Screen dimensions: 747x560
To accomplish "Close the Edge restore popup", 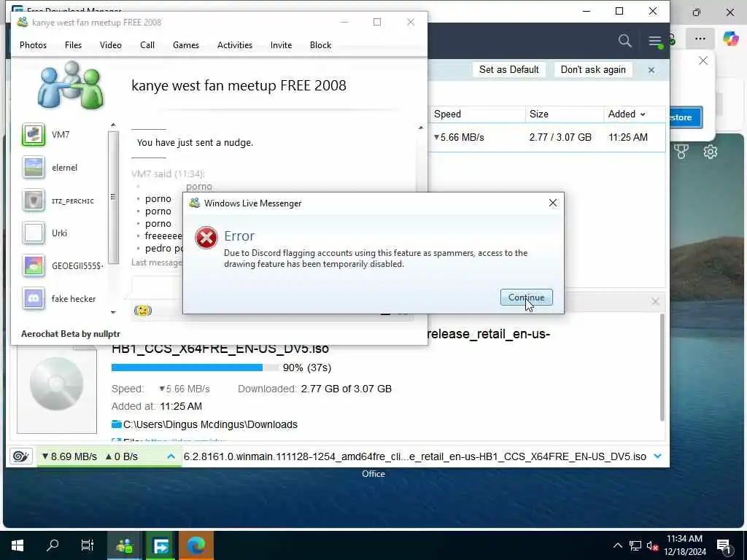I will pyautogui.click(x=703, y=61).
